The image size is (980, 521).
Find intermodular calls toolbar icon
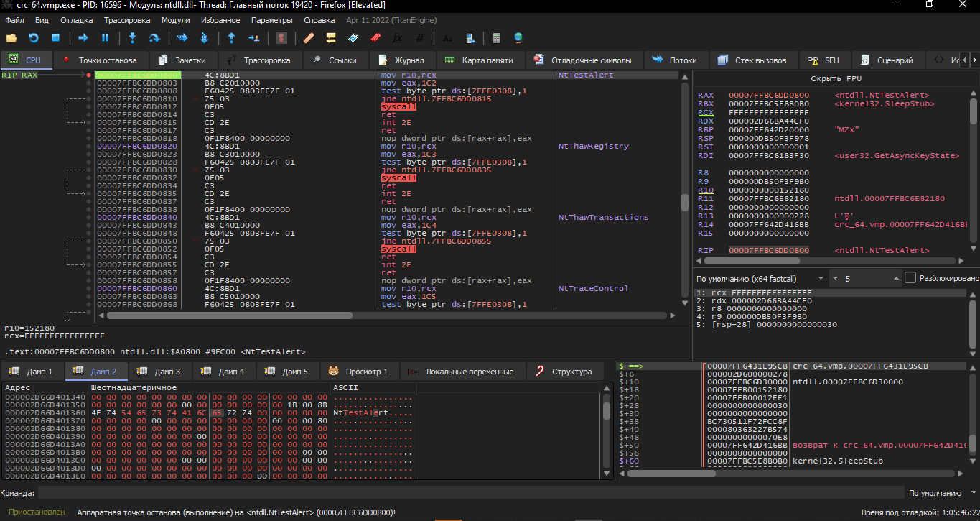click(x=470, y=37)
